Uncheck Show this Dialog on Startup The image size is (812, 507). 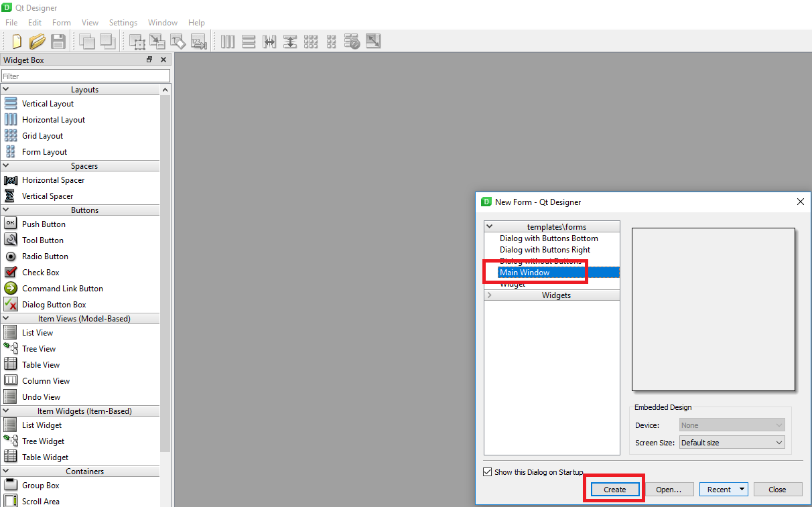click(487, 472)
